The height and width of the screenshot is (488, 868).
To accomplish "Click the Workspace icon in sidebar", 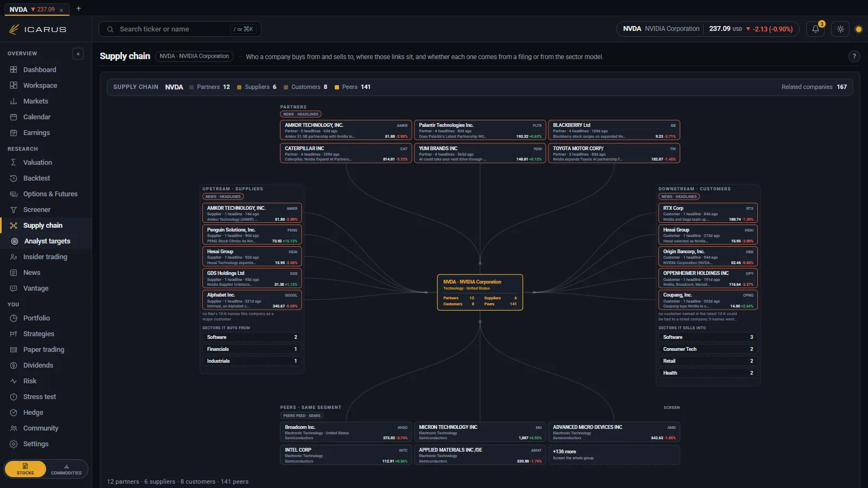I will (x=14, y=86).
